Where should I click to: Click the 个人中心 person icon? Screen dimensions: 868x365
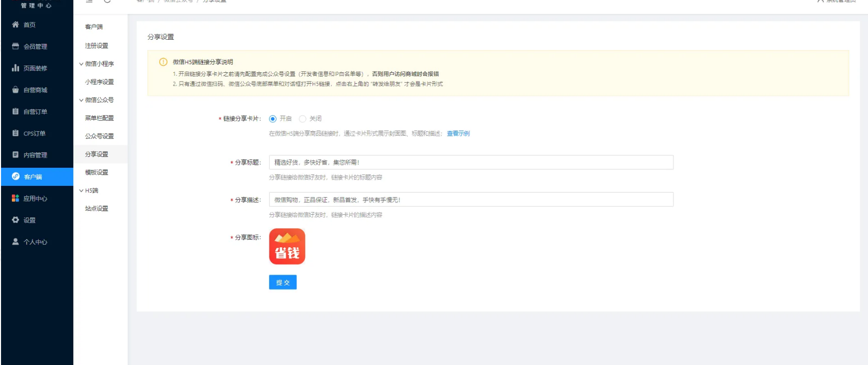[x=15, y=241]
